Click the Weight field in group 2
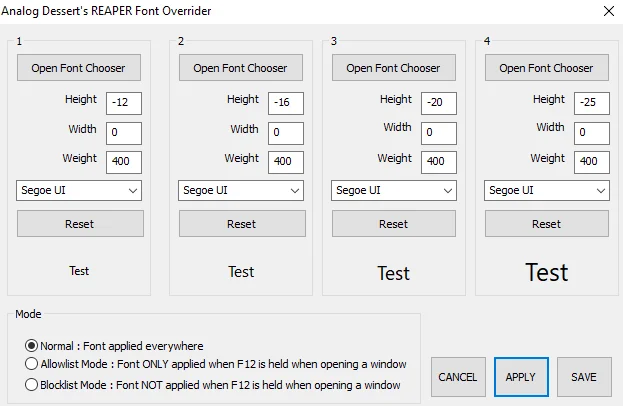Screen dimensions: 623x406 click(x=286, y=162)
